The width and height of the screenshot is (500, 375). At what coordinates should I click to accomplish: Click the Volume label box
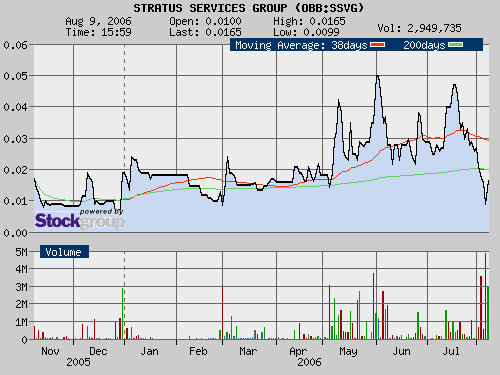[64, 252]
